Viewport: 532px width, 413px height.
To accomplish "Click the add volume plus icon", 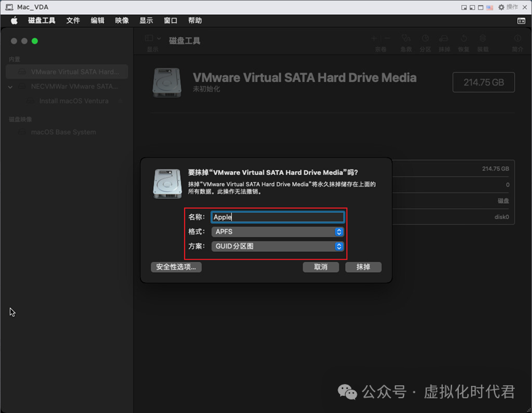I will pyautogui.click(x=374, y=38).
